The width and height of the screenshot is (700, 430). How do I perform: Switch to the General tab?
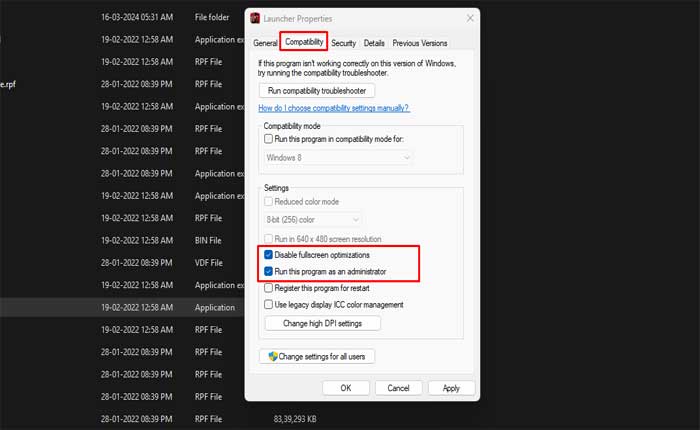click(x=265, y=43)
